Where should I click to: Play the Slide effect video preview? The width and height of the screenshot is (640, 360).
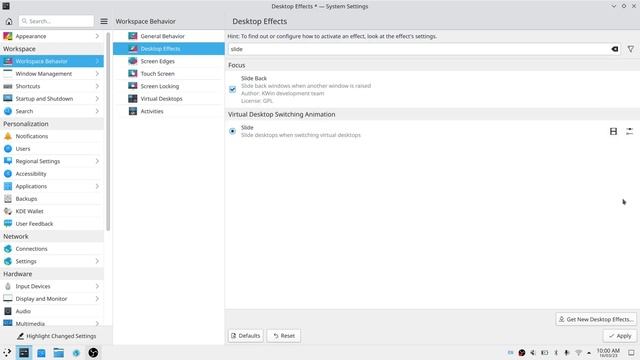click(613, 131)
